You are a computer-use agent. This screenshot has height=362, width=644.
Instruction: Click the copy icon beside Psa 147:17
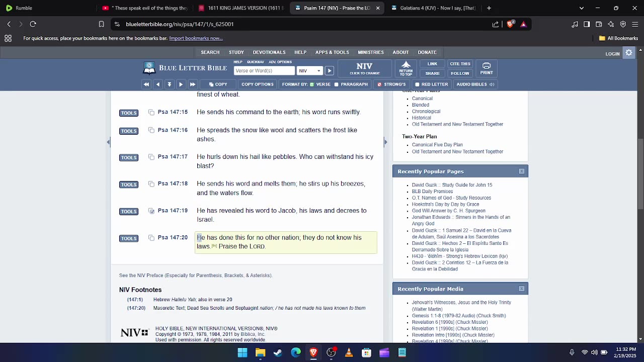(151, 157)
